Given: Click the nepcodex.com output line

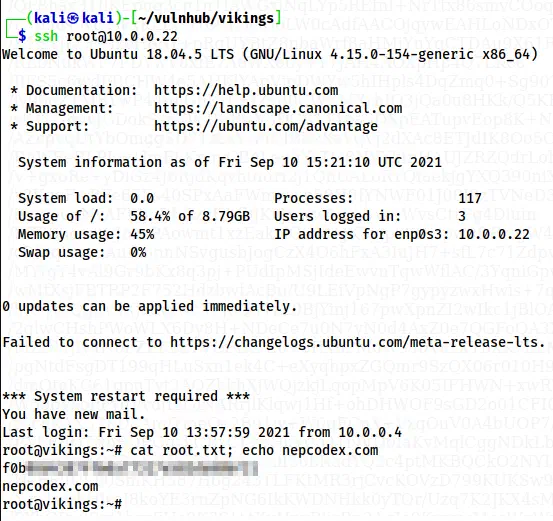Looking at the screenshot, I should [50, 487].
